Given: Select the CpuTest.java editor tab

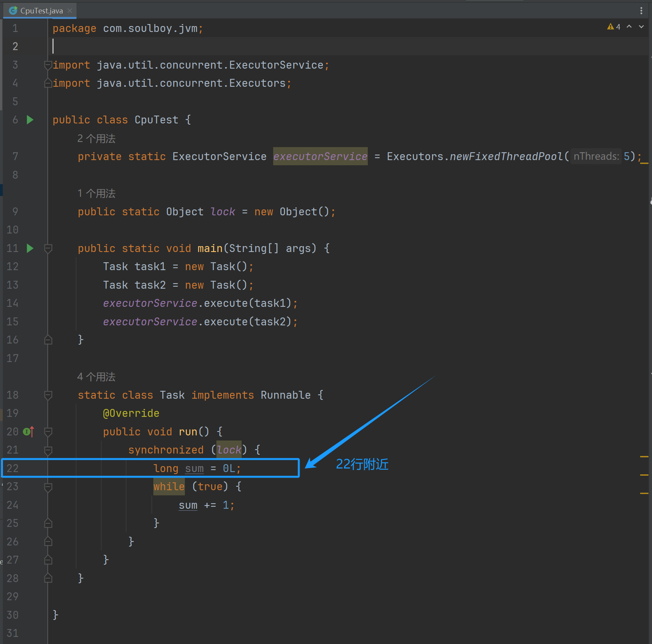Looking at the screenshot, I should click(x=39, y=11).
